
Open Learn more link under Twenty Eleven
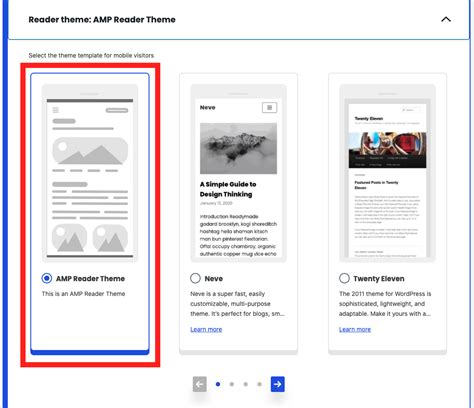tap(355, 329)
